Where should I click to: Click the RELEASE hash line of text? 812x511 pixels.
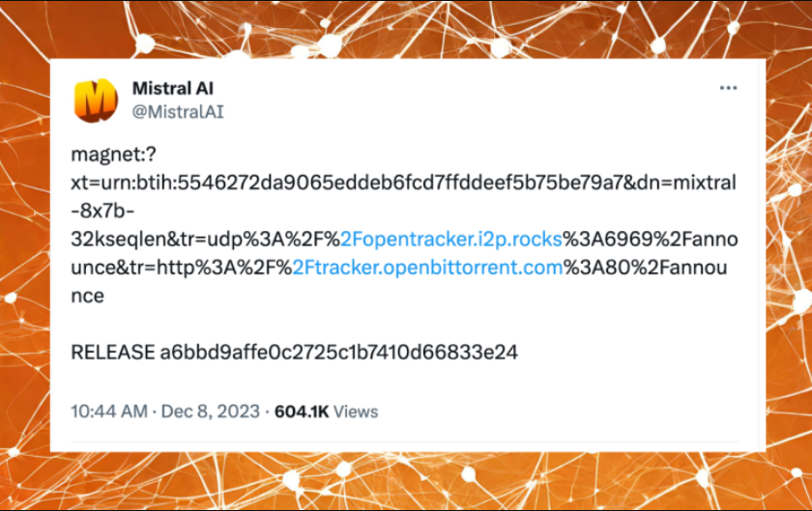point(294,353)
